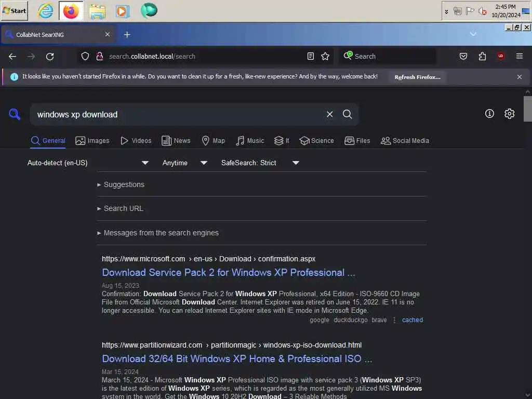The height and width of the screenshot is (399, 532).
Task: Click the scrollbar down arrow
Action: click(528, 395)
